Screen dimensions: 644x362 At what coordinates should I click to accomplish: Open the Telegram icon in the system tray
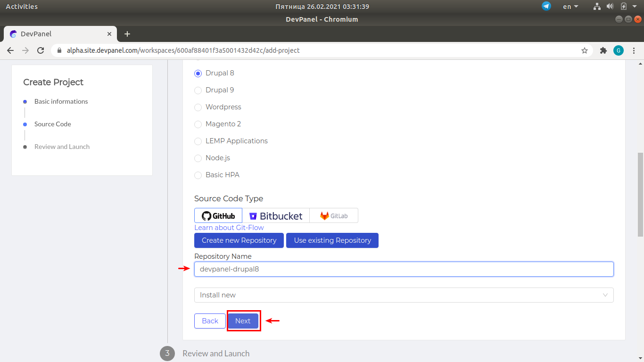[x=546, y=7]
